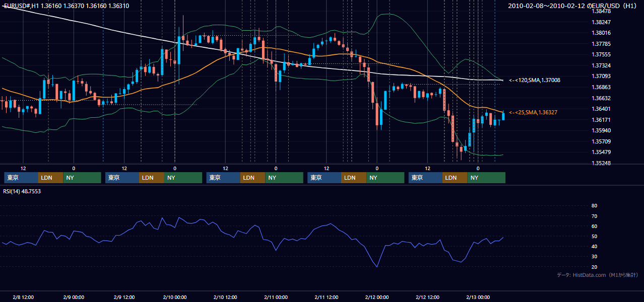Click RSI scale level 50
The image size is (644, 302).
tap(594, 236)
